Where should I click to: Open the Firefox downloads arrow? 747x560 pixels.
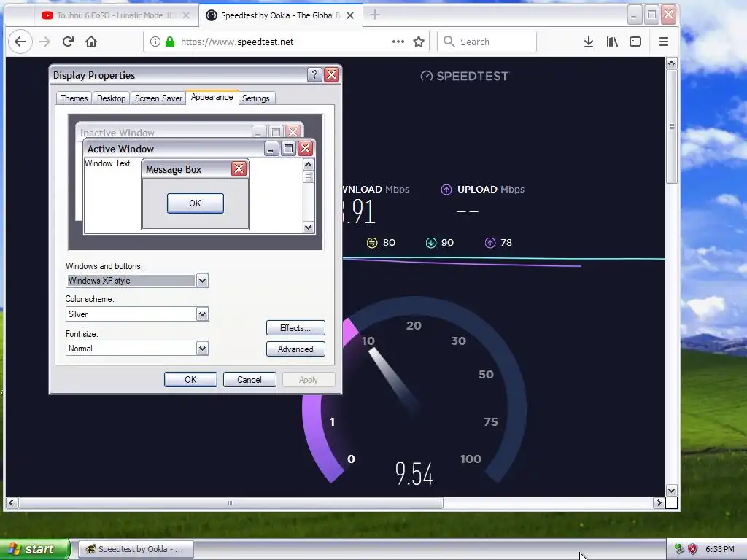click(589, 42)
